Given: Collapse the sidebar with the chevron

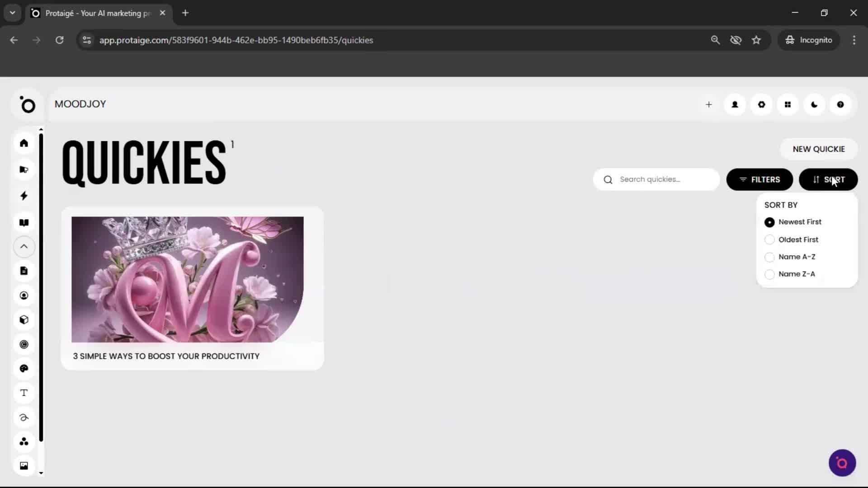Looking at the screenshot, I should click(x=24, y=247).
